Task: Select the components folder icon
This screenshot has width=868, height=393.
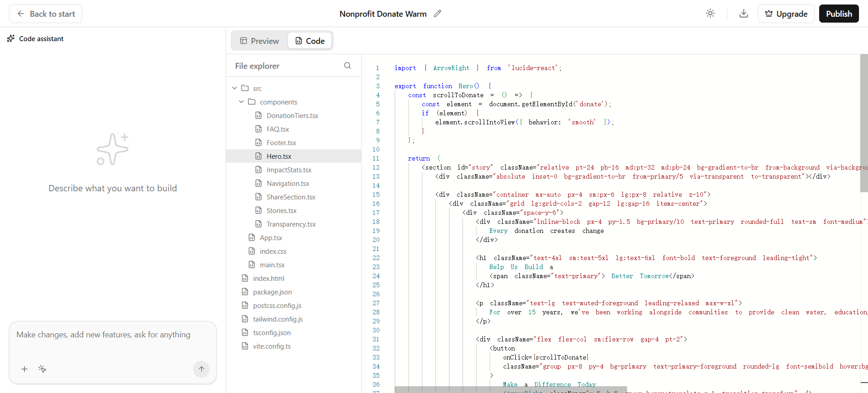Action: (252, 102)
